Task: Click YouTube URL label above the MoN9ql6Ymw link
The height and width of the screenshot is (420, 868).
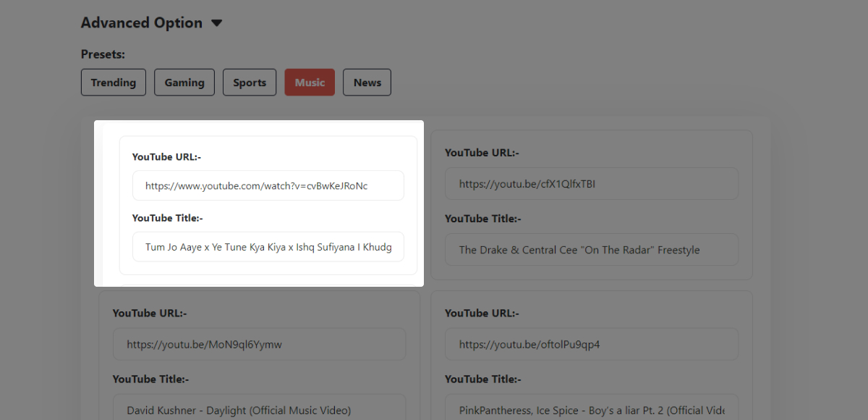Action: point(150,314)
